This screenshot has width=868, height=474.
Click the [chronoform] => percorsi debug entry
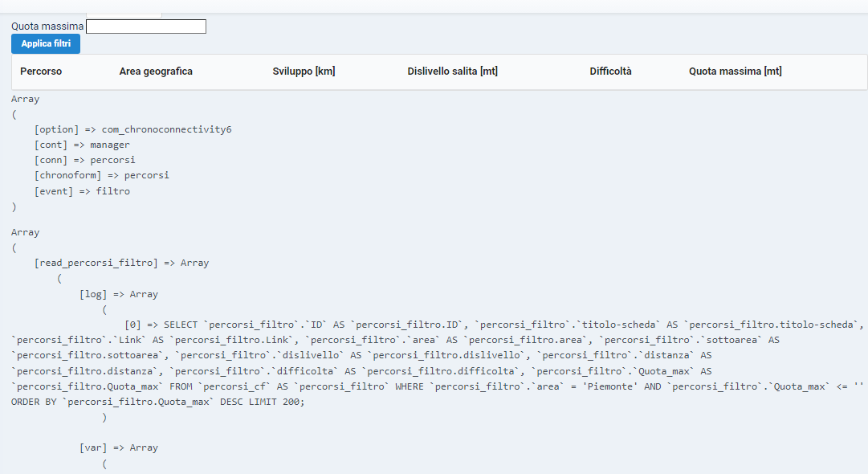tap(102, 175)
